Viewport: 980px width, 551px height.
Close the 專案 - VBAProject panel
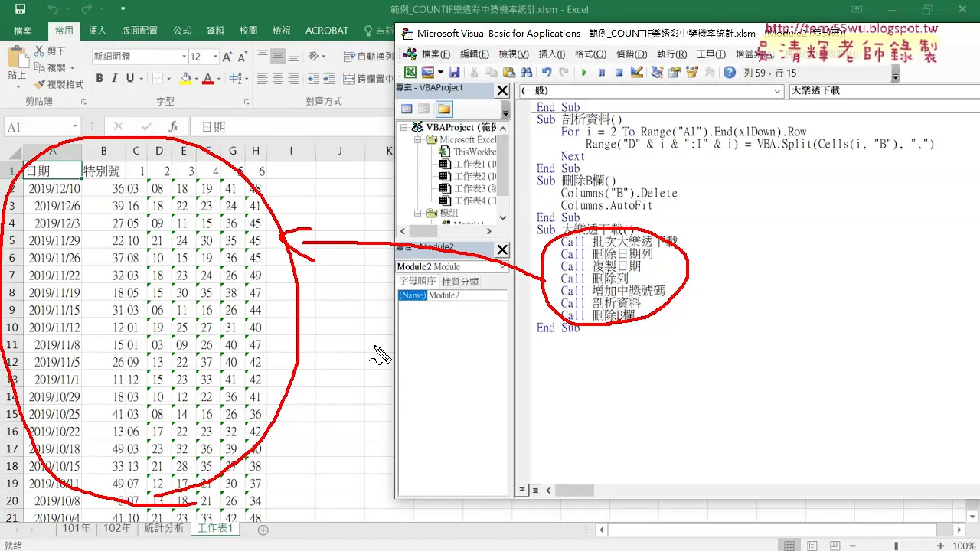(502, 90)
